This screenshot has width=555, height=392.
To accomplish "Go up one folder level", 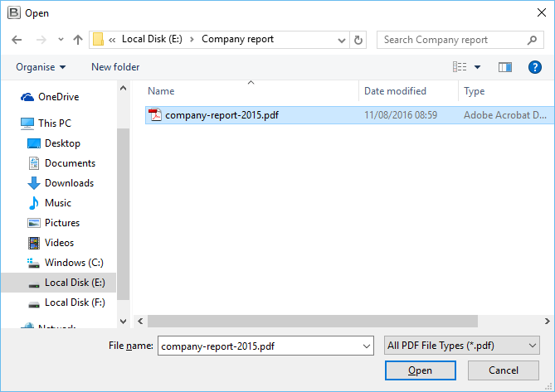I will point(78,39).
